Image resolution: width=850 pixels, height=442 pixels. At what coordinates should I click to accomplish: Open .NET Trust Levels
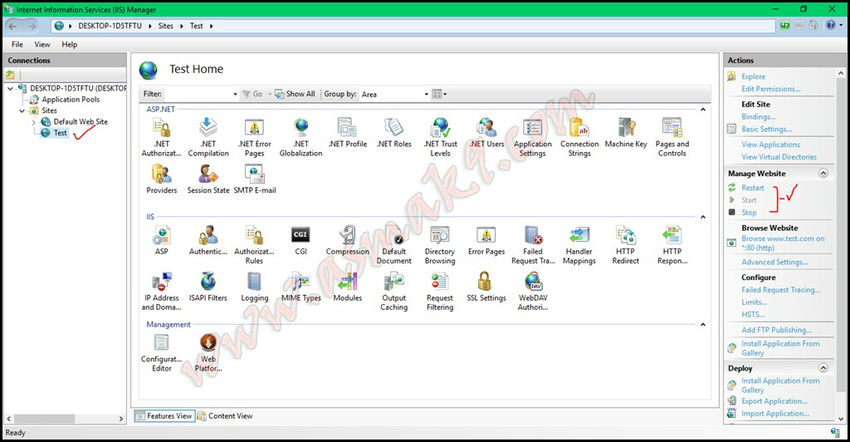pyautogui.click(x=440, y=138)
